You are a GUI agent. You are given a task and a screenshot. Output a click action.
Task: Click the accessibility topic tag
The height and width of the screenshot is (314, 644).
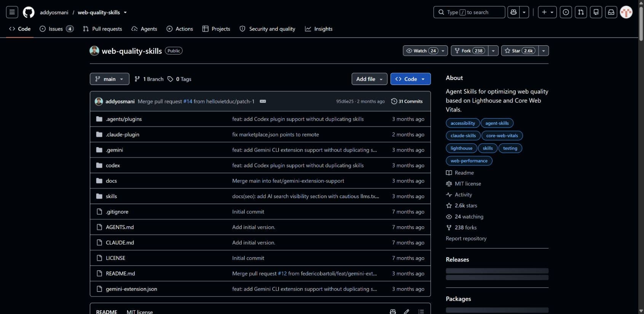(463, 123)
